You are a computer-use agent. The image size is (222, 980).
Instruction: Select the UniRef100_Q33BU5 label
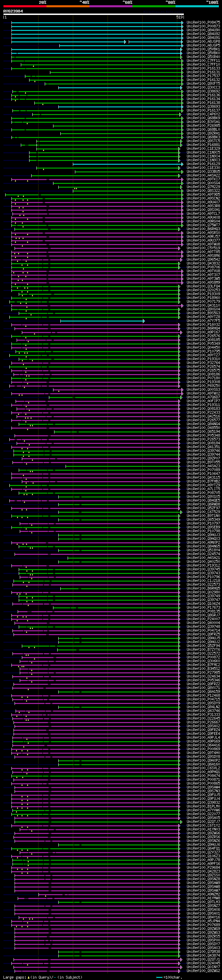pos(203,172)
